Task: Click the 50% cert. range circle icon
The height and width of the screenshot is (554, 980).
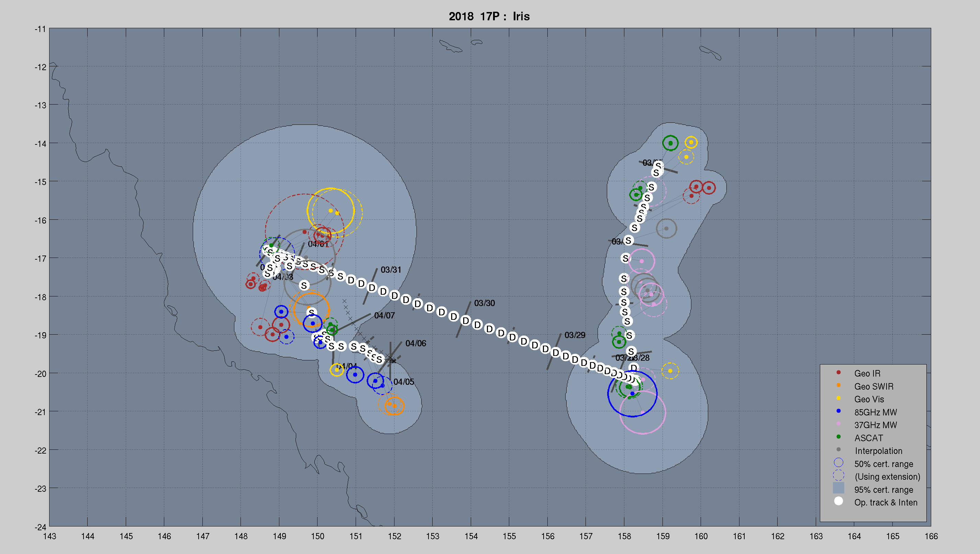Action: pyautogui.click(x=838, y=463)
